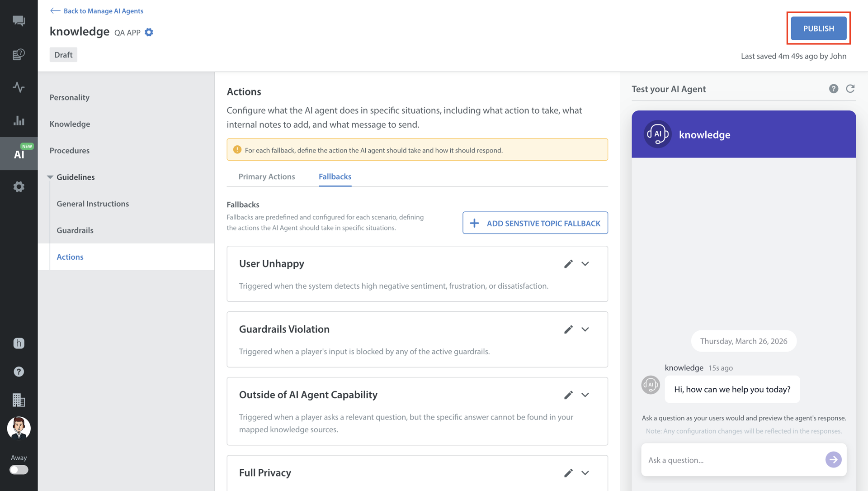
Task: Click pencil icon for Guardrails Violation
Action: pos(568,329)
